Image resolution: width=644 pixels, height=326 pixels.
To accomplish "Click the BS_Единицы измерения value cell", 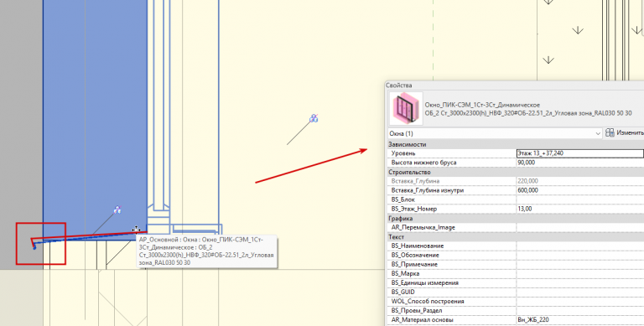I will tap(580, 283).
